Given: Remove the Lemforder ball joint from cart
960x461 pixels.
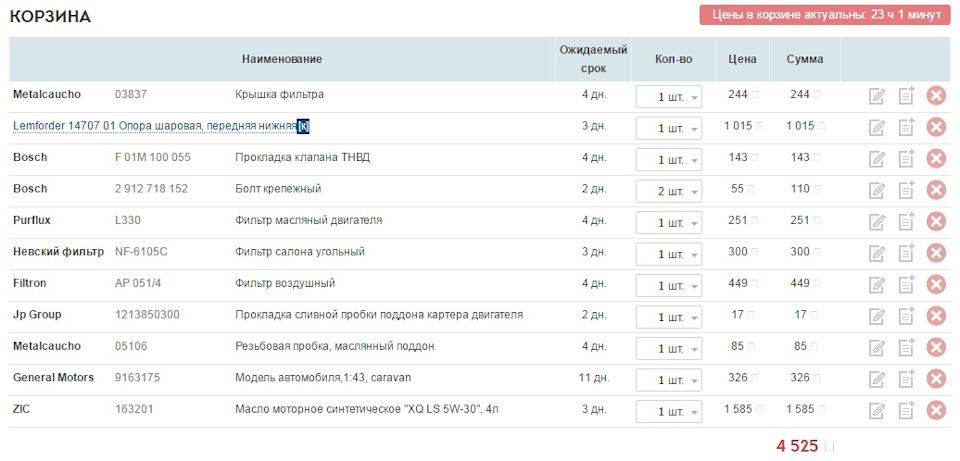Looking at the screenshot, I should coord(936,127).
